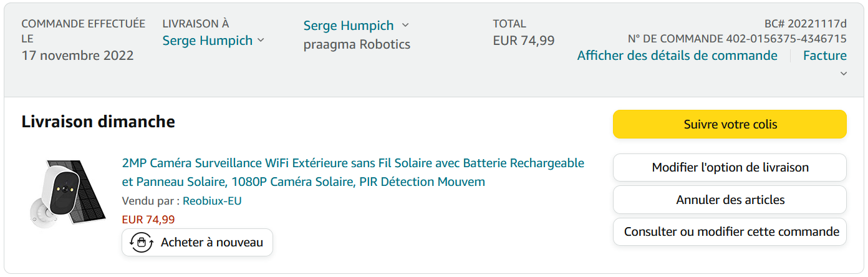This screenshot has height=277, width=868.
Task: Click the red EUR 74,99 item price
Action: pyautogui.click(x=148, y=220)
